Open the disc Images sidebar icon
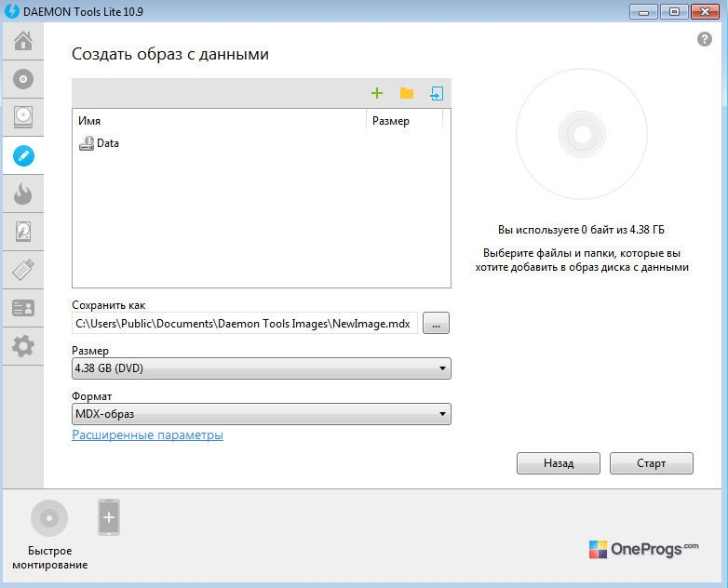Viewport: 728px width, 588px height. tap(23, 79)
